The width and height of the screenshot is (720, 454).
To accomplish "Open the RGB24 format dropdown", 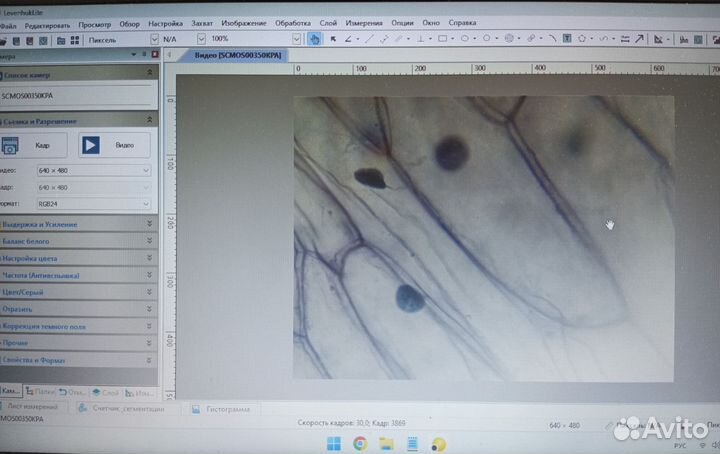I will point(93,203).
